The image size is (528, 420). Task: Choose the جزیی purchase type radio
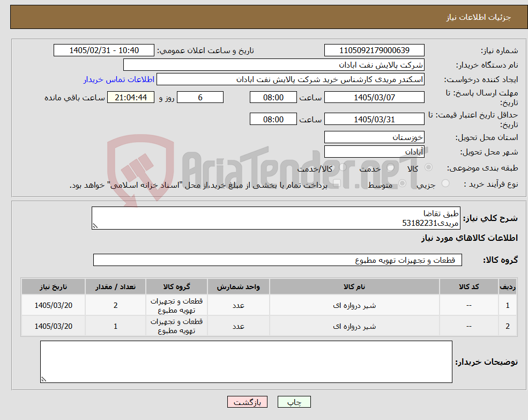(x=445, y=183)
